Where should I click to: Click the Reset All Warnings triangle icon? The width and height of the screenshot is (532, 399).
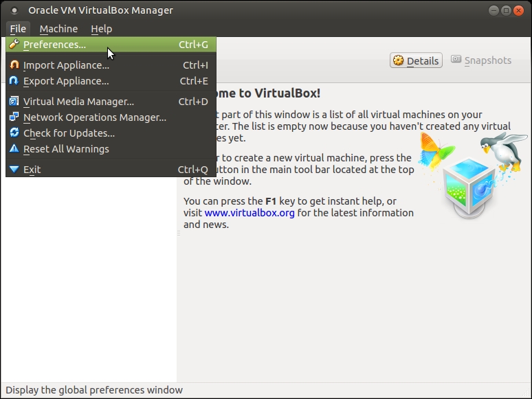pyautogui.click(x=14, y=148)
